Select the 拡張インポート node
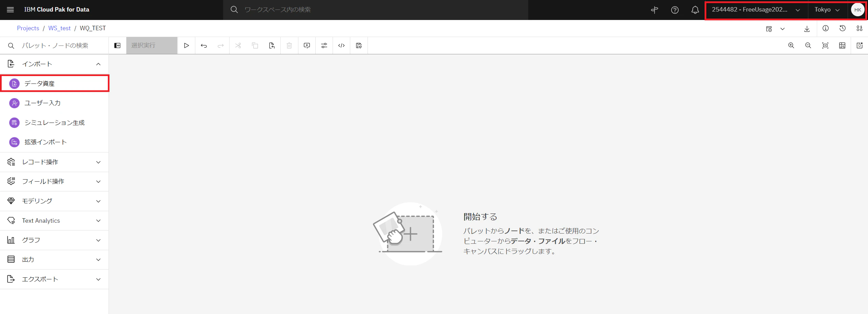 [x=54, y=142]
